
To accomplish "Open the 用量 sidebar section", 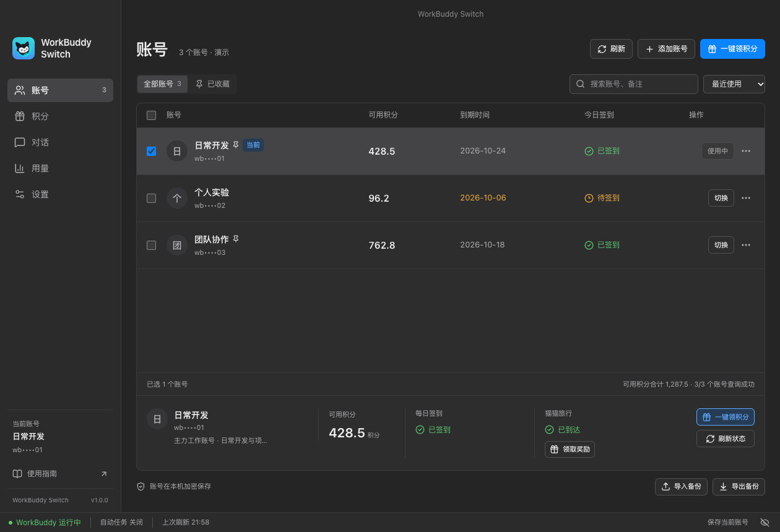I will [60, 168].
